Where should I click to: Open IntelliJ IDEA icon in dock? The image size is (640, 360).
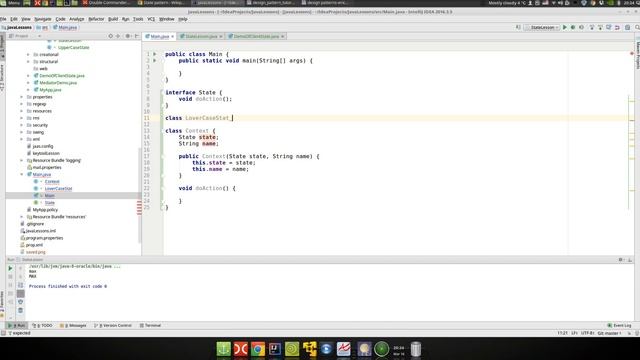click(x=275, y=349)
